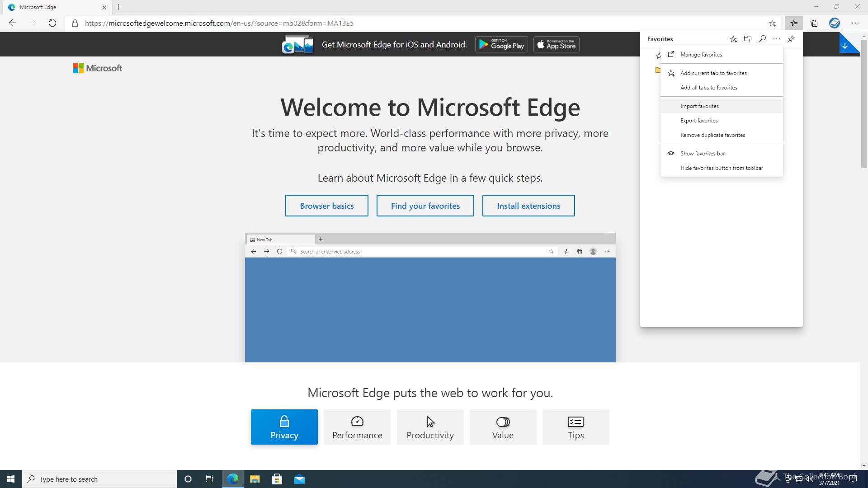Select Remove duplicate favorites
The width and height of the screenshot is (868, 488).
tap(722, 135)
